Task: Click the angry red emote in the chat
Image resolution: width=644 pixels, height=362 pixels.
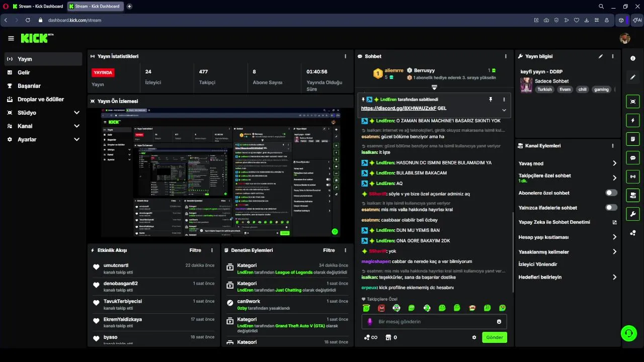Action: (381, 308)
